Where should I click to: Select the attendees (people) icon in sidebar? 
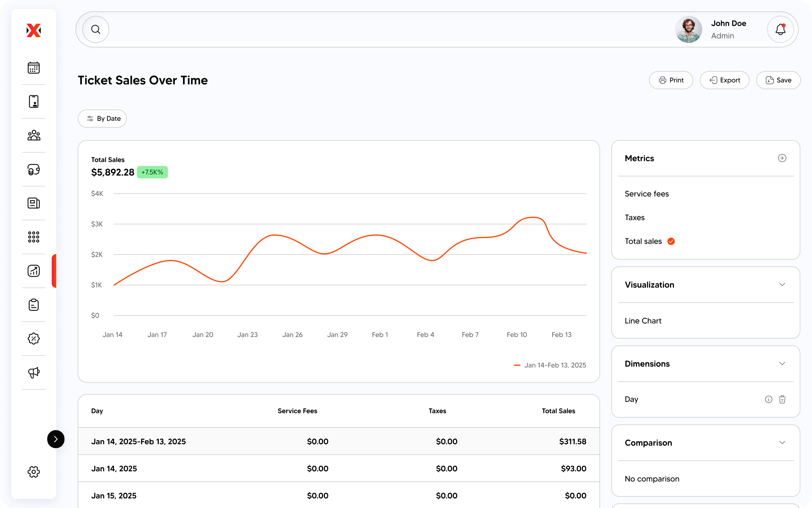click(x=34, y=135)
